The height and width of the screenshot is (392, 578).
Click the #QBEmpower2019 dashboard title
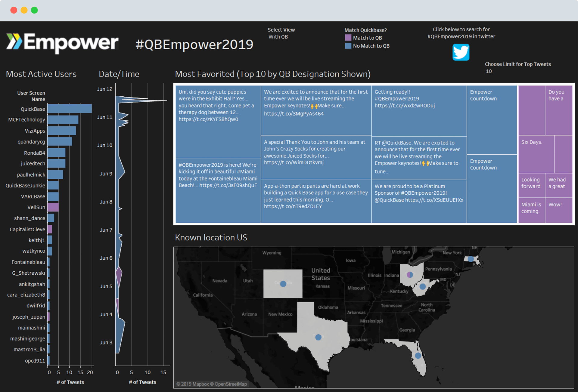pyautogui.click(x=194, y=45)
